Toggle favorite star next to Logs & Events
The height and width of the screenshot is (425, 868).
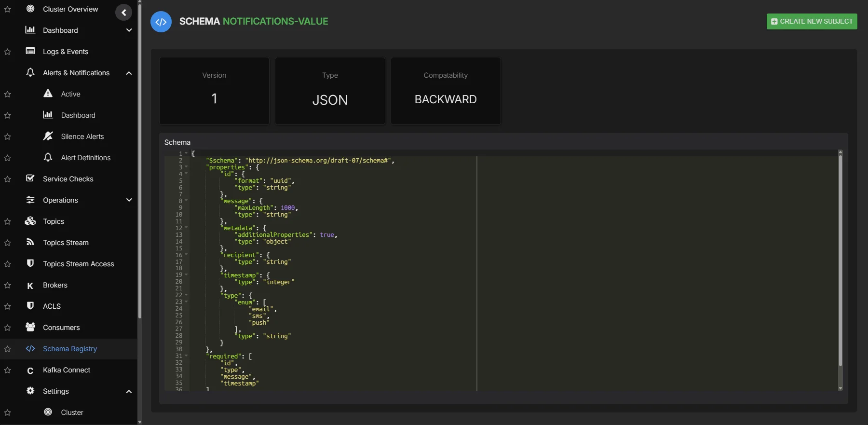click(x=8, y=52)
